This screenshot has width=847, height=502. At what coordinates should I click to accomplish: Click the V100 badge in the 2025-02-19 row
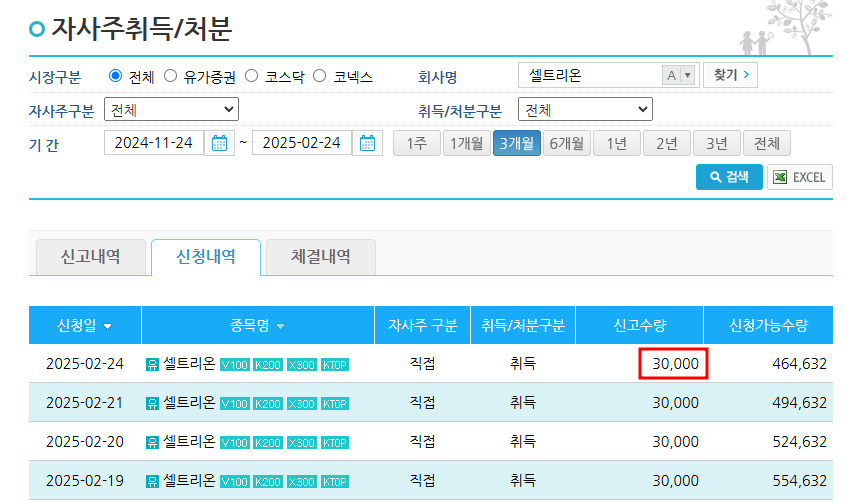pos(234,481)
